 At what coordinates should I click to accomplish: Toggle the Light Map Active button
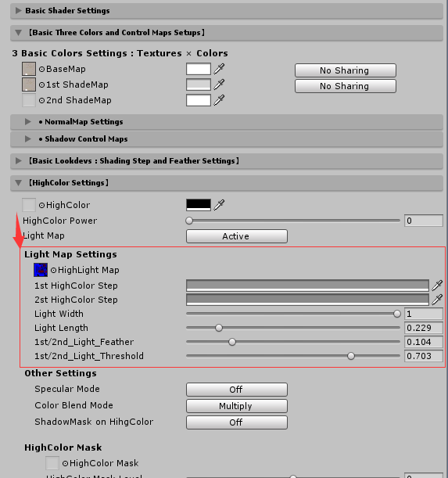tap(236, 236)
